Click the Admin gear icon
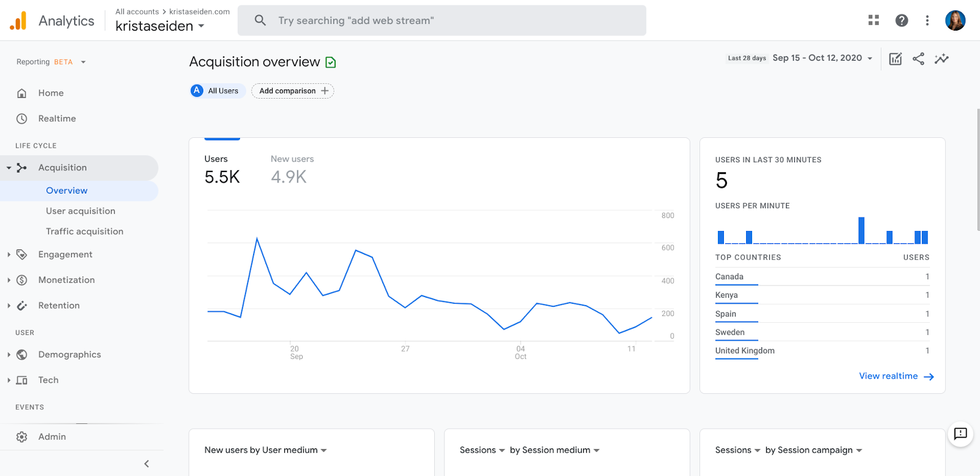The width and height of the screenshot is (980, 476). point(22,437)
